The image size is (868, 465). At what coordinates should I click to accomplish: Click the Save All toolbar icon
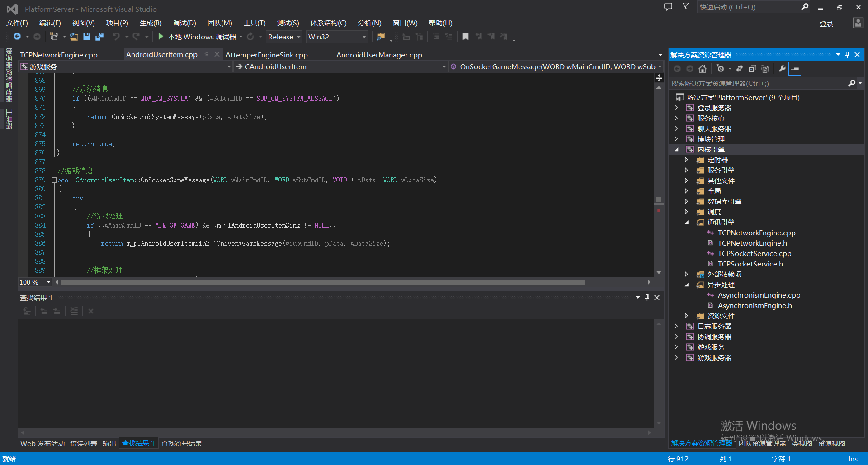point(99,37)
